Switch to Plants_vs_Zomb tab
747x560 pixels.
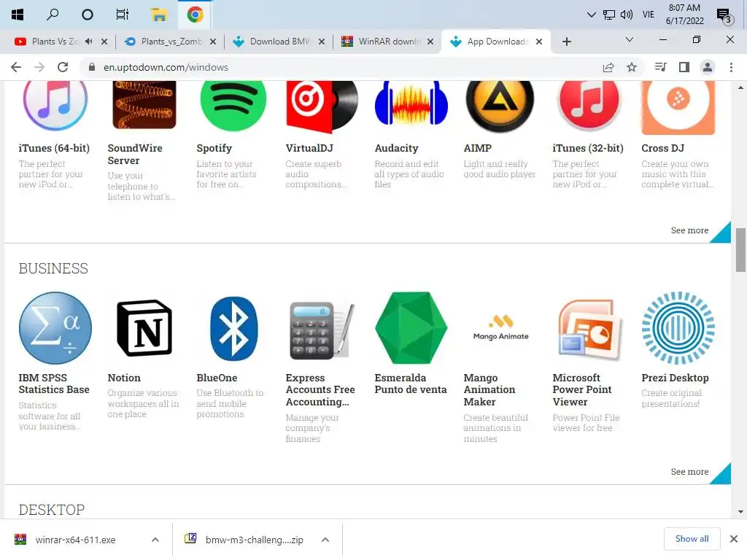click(165, 42)
